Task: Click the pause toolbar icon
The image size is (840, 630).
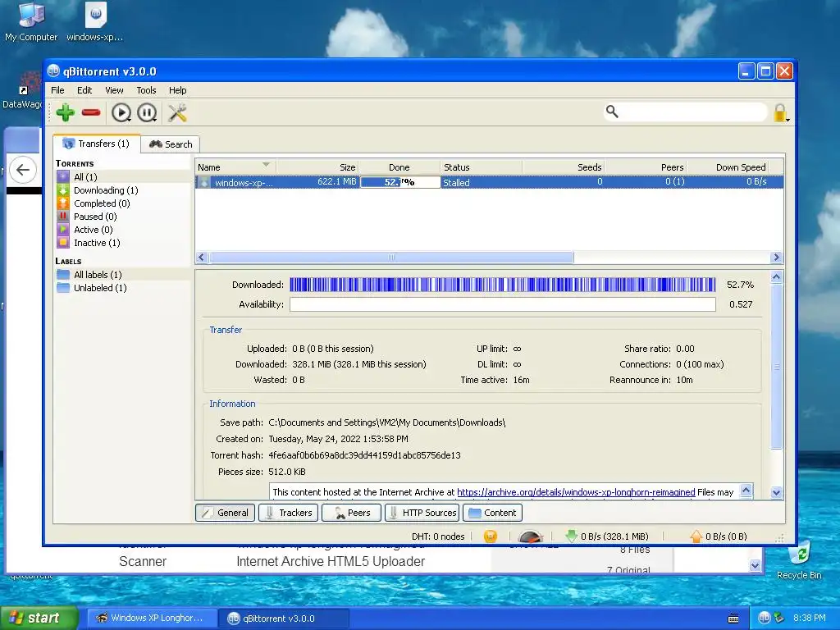Action: point(147,112)
